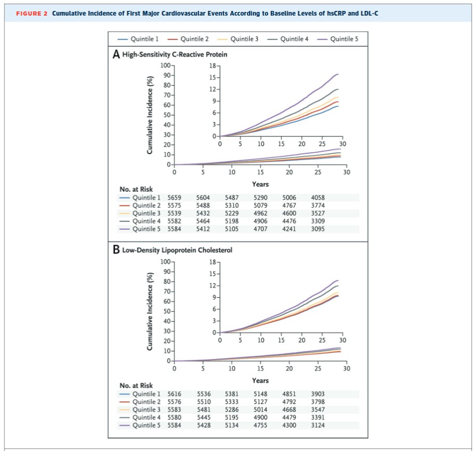
Task: Select the figure caption title text
Action: [215, 13]
